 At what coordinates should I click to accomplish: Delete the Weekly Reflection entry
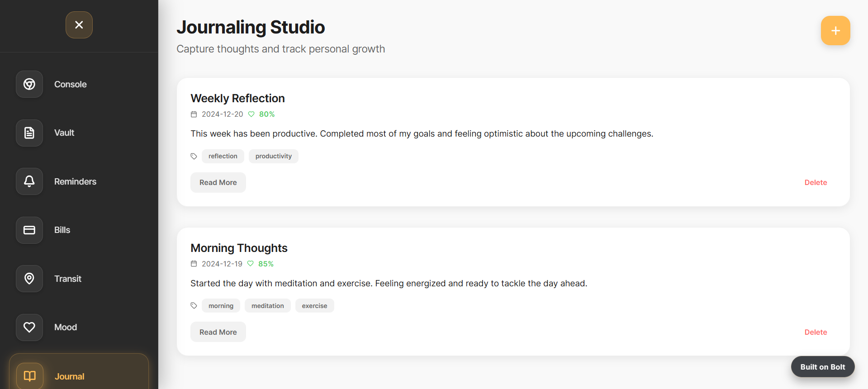click(816, 183)
